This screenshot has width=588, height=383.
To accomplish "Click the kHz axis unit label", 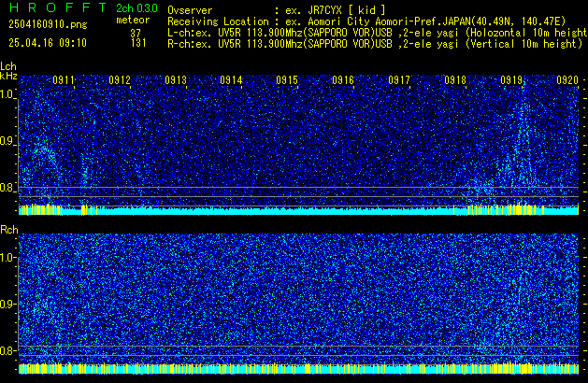I will pyautogui.click(x=8, y=76).
